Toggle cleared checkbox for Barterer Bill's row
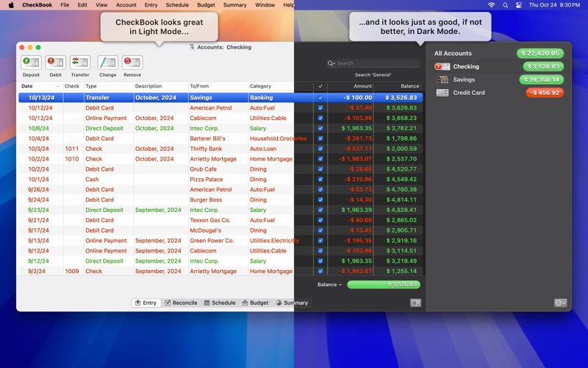The width and height of the screenshot is (588, 368). tap(320, 138)
